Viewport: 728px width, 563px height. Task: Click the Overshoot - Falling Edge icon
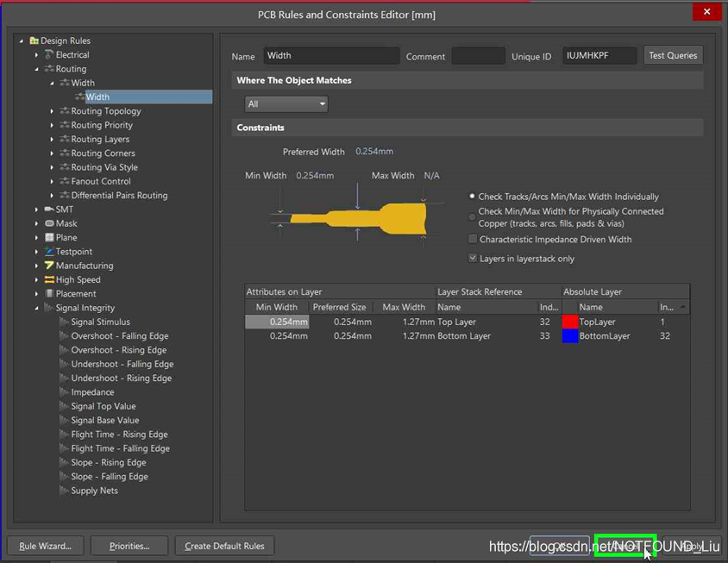click(x=65, y=336)
